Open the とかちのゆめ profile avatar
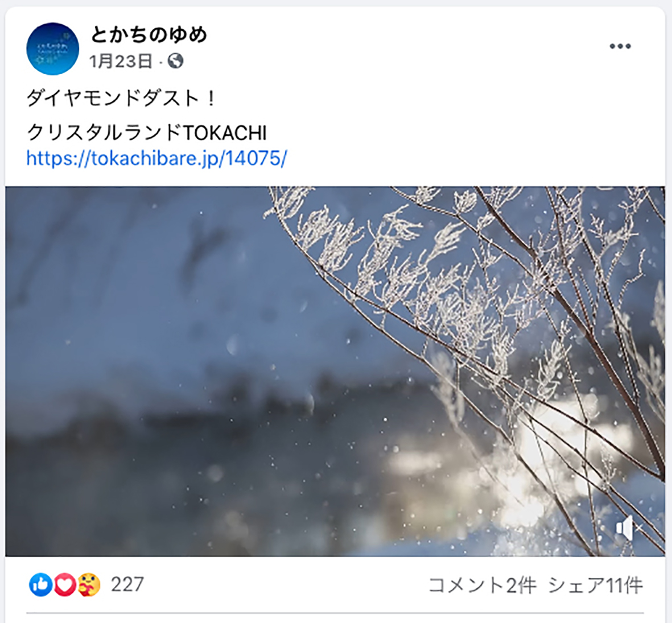The image size is (672, 623). click(x=53, y=49)
